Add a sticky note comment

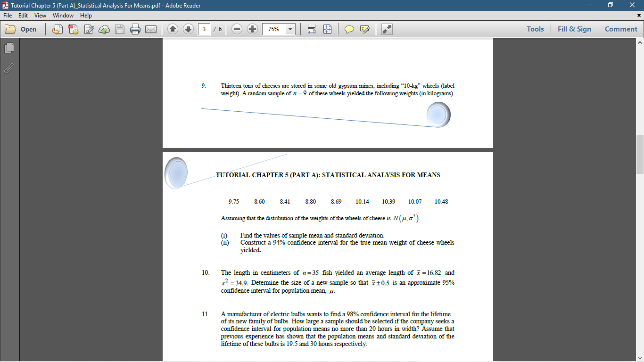[349, 29]
